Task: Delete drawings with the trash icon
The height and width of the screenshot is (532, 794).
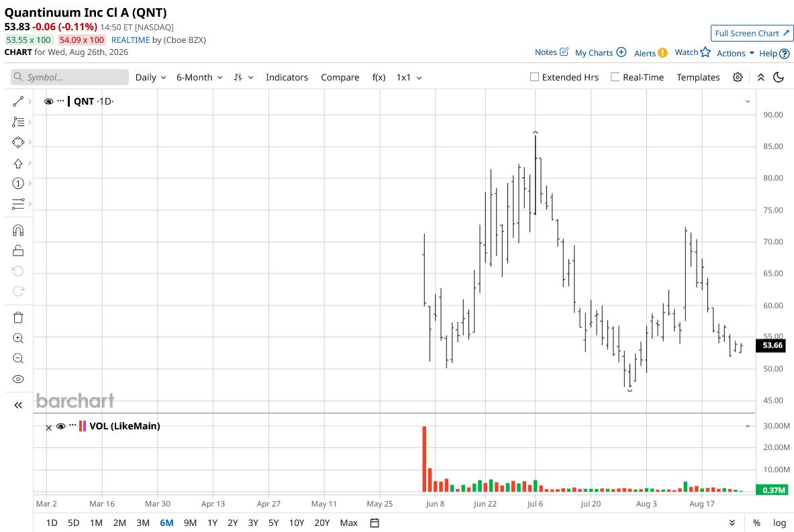Action: click(18, 317)
